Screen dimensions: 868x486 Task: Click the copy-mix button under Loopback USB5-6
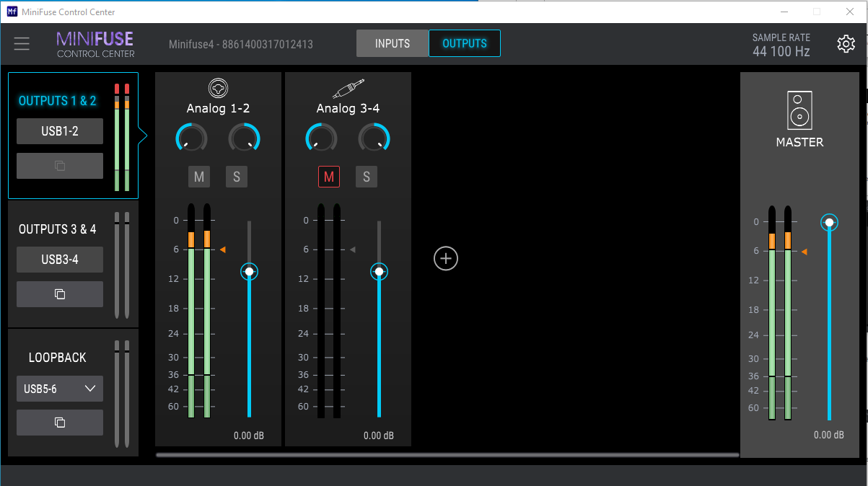click(x=60, y=423)
